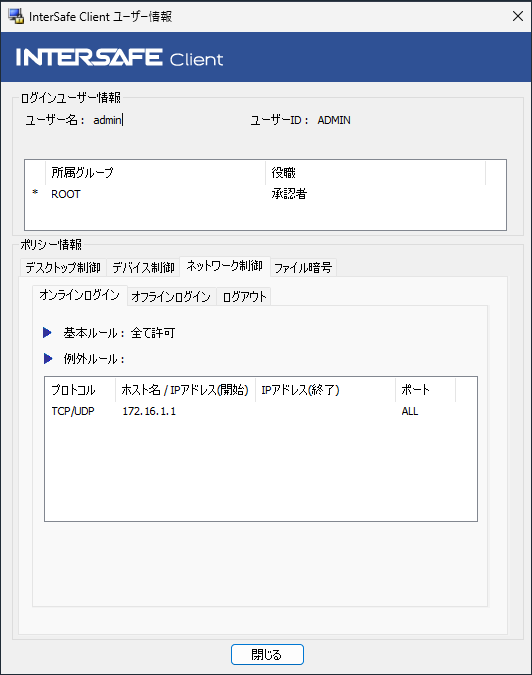This screenshot has width=532, height=675.
Task: Close the InterSafe Client window with X
Action: [x=518, y=16]
